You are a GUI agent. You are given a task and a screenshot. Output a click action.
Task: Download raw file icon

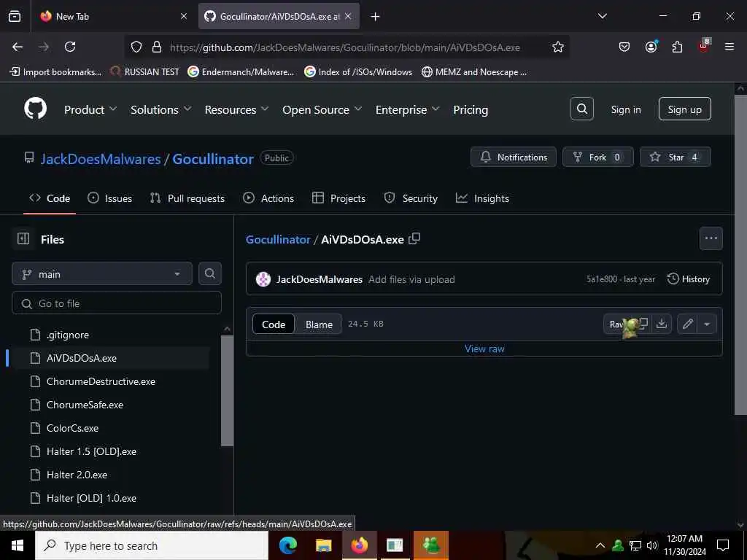661,324
